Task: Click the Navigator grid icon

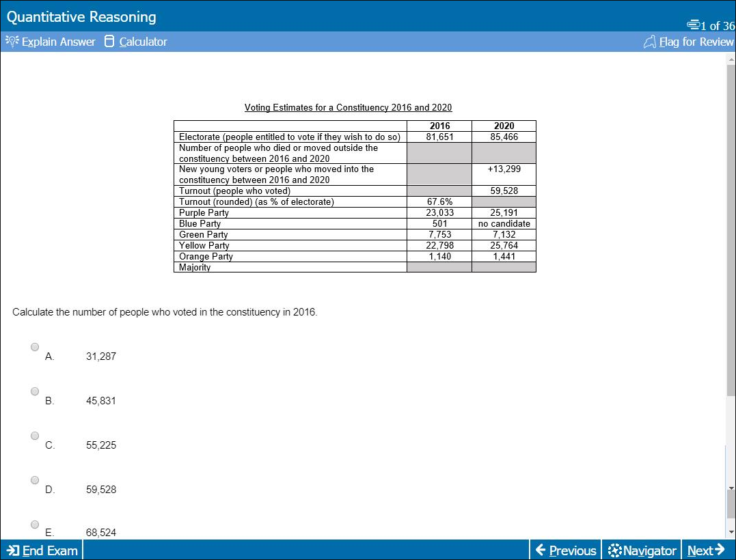Action: 614,550
